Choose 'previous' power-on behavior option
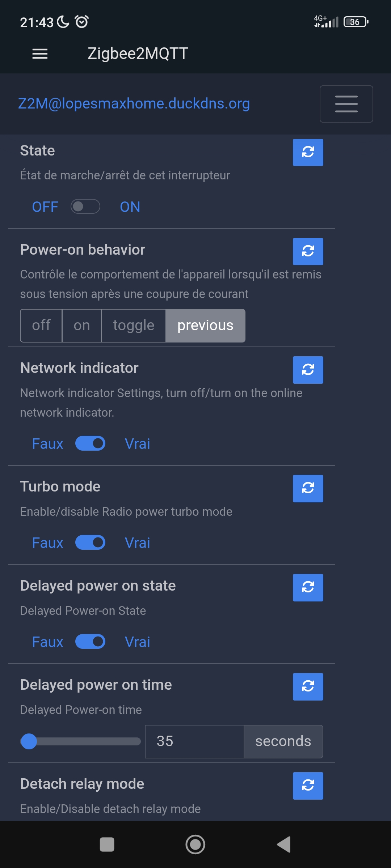The image size is (391, 868). click(x=205, y=325)
